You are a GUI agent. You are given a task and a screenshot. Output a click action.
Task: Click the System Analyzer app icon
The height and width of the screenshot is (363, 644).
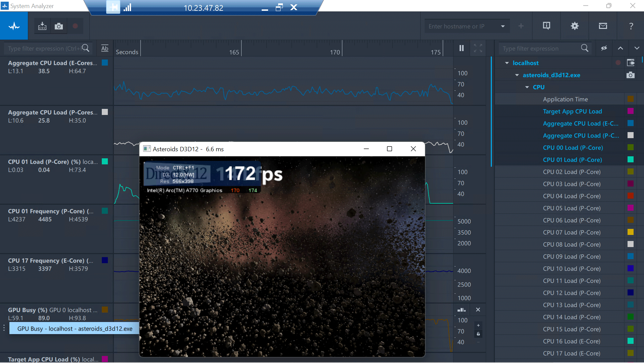point(5,6)
